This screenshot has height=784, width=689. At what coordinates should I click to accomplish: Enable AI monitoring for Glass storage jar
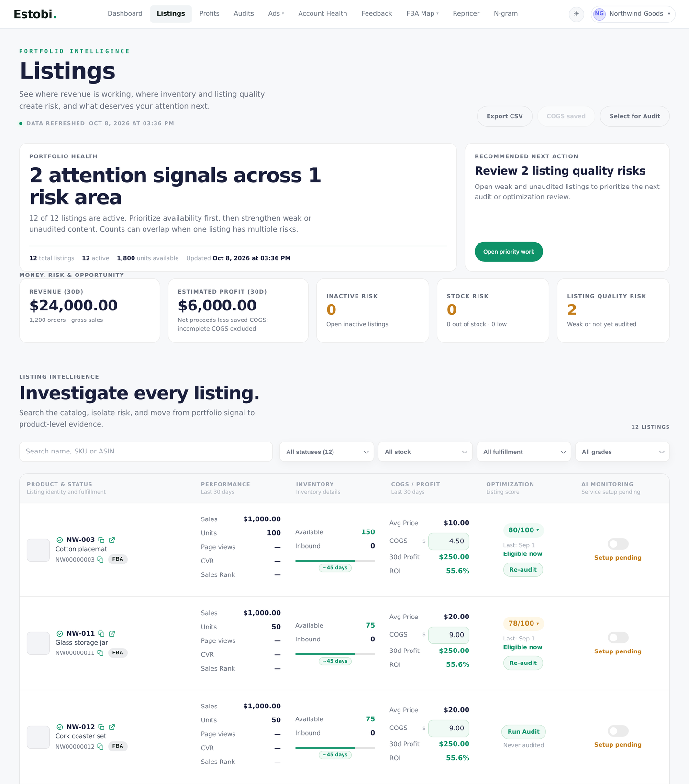point(618,638)
